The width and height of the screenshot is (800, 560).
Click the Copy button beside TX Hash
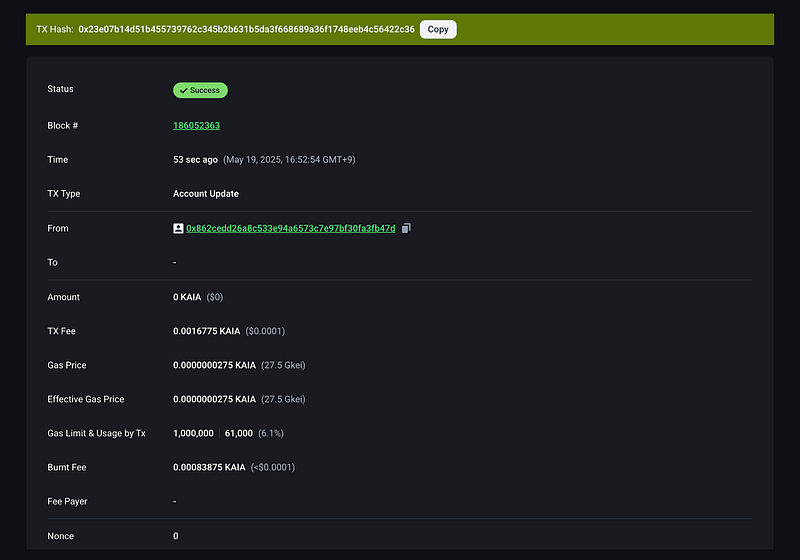pyautogui.click(x=438, y=29)
